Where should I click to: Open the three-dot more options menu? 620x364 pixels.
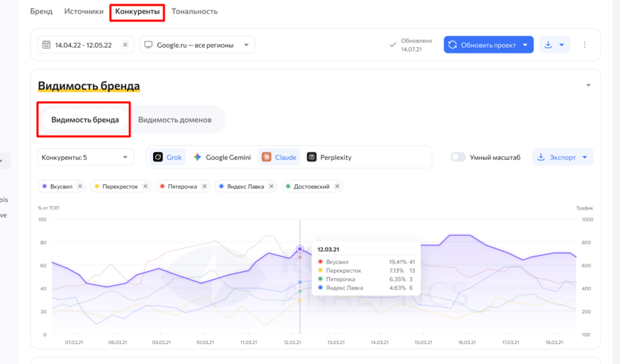[x=584, y=45]
